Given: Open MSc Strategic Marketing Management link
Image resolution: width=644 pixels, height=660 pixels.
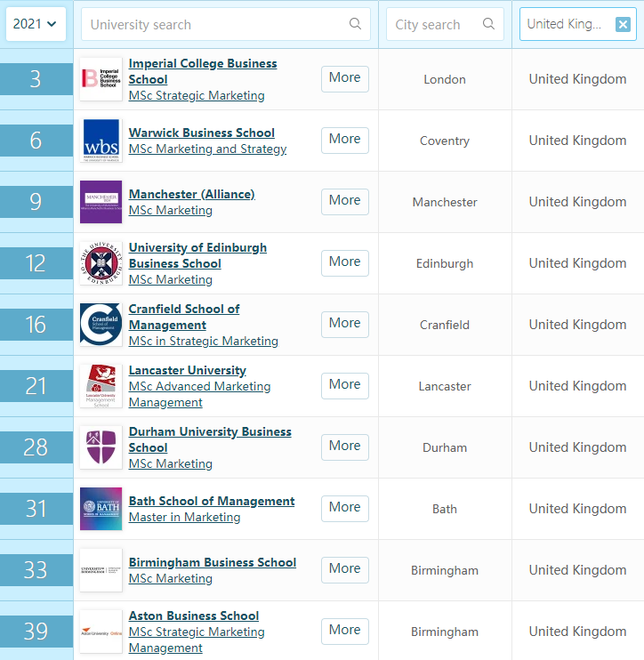Looking at the screenshot, I should 197,640.
